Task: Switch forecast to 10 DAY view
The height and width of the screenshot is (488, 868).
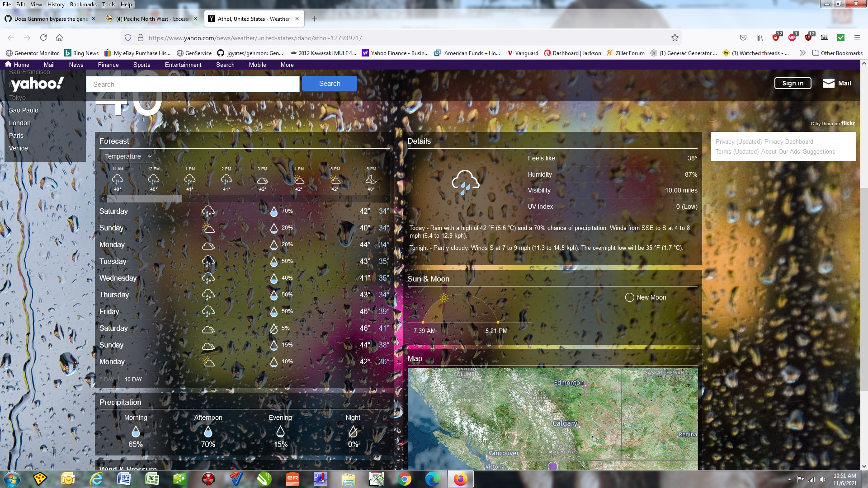Action: (133, 380)
